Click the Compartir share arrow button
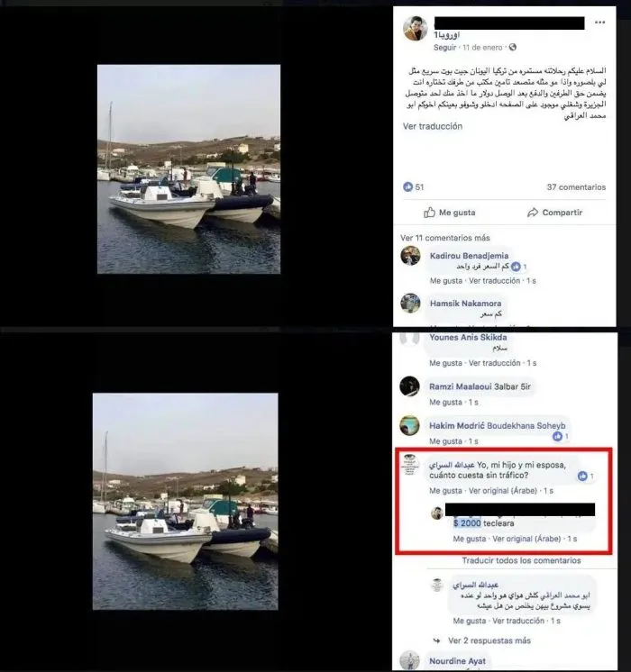 (554, 213)
